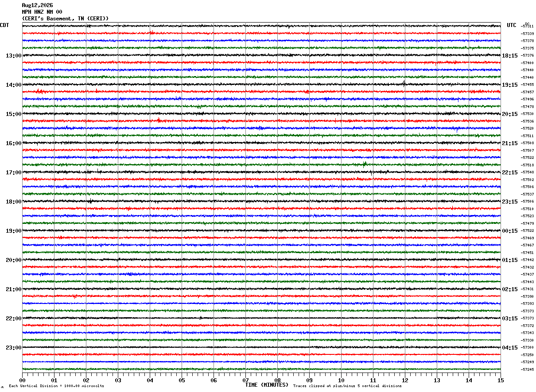Click the 04:15 UTC time label
Image resolution: width=536 pixels, height=392 pixels.
pyautogui.click(x=510, y=347)
